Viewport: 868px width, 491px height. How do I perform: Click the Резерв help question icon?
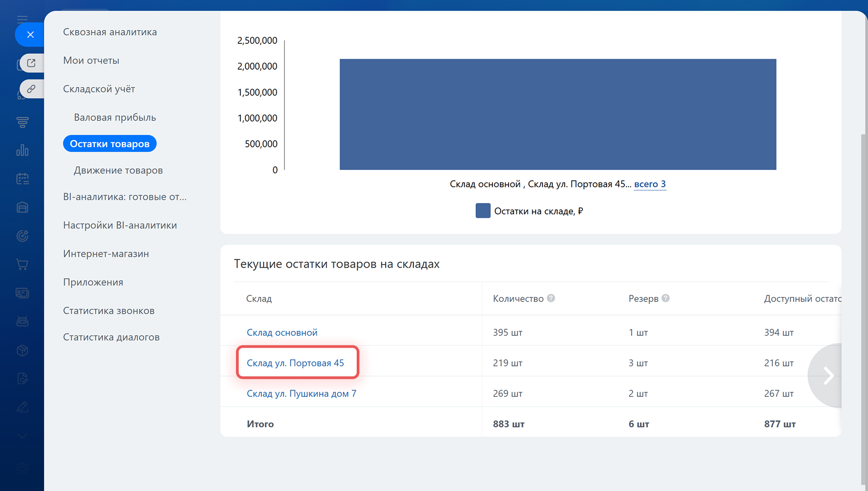point(665,298)
